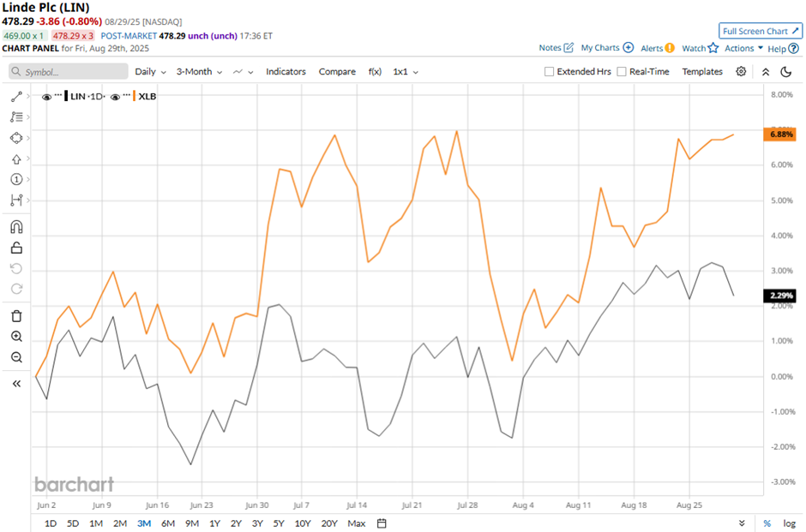Open LIN series options ellipsis
This screenshot has height=532, width=806.
click(x=58, y=95)
